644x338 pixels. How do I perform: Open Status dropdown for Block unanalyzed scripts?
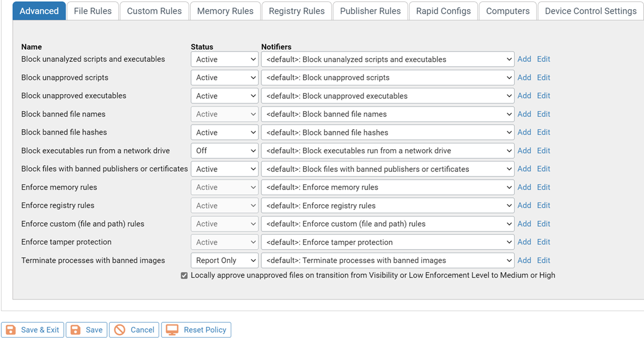click(x=224, y=58)
